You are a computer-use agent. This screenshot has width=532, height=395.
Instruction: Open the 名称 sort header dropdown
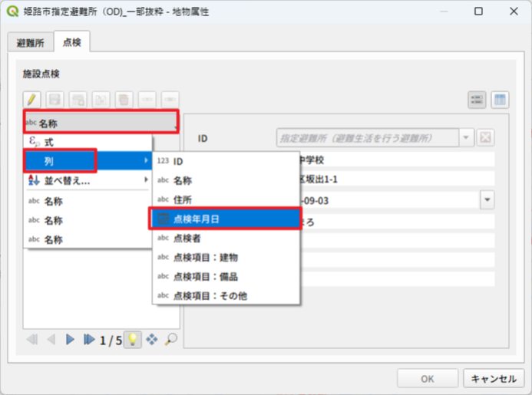[x=101, y=122]
